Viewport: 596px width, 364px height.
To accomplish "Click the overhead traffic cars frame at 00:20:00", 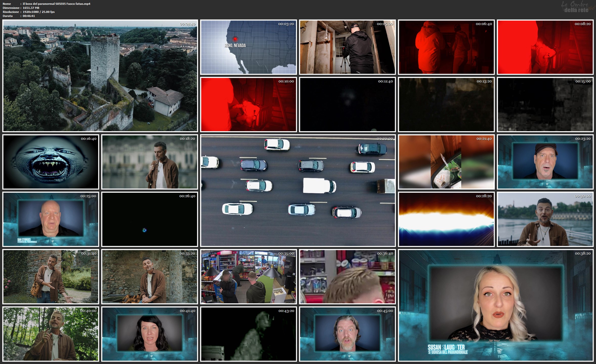I will [298, 191].
